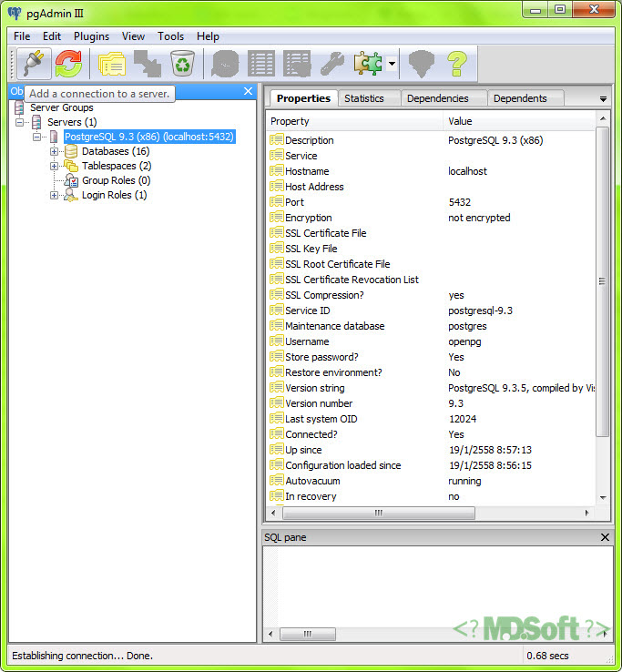Select the Server Groups tree item
This screenshot has width=622, height=672.
click(x=62, y=107)
